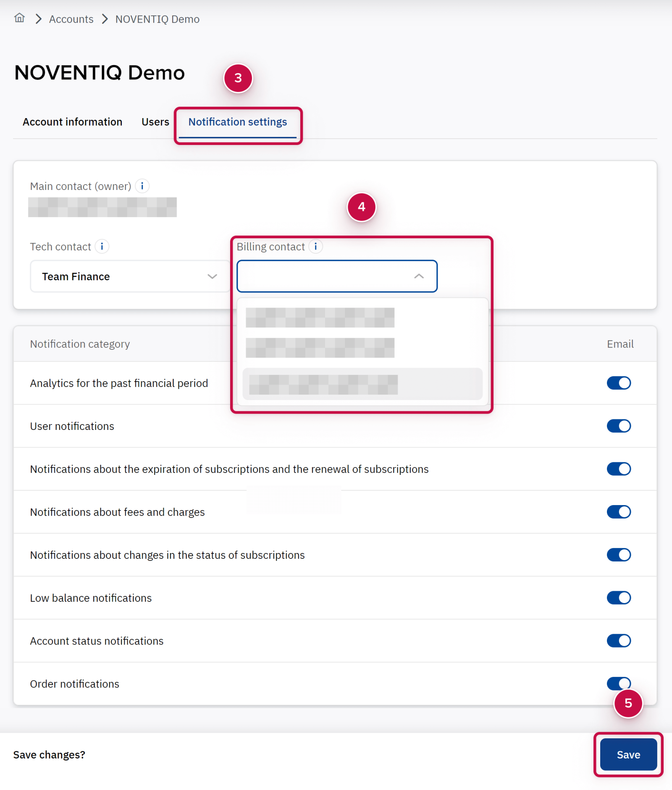Click info icon next to Main contact
Screen dimensions: 672x790
[142, 186]
